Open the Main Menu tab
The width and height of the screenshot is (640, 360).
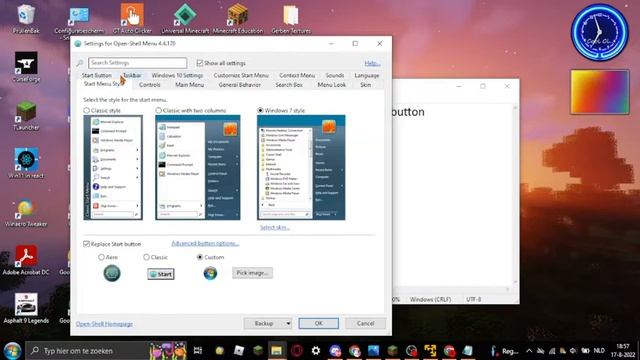[189, 85]
